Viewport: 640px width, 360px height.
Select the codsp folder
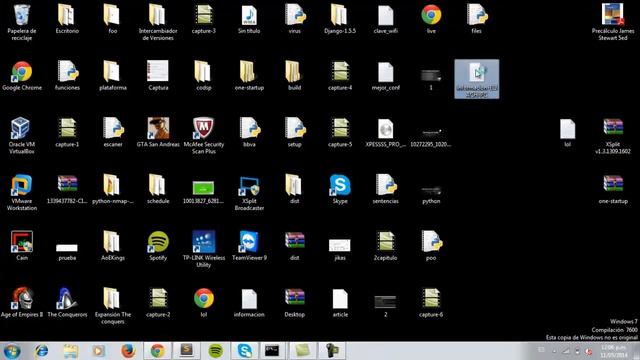point(203,72)
